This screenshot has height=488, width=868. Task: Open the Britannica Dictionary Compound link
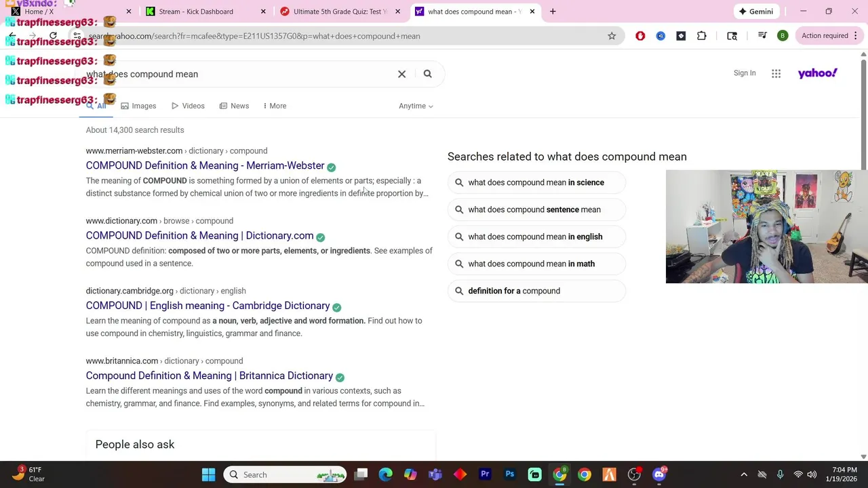point(210,375)
